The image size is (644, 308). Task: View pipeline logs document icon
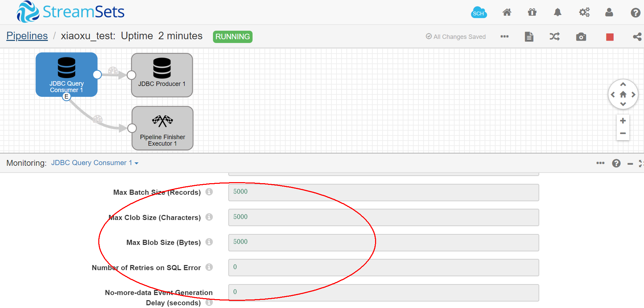tap(529, 36)
